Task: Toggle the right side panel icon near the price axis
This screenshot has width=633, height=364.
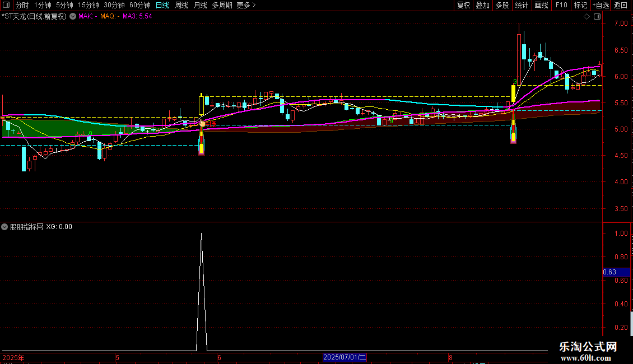Action: (x=597, y=16)
